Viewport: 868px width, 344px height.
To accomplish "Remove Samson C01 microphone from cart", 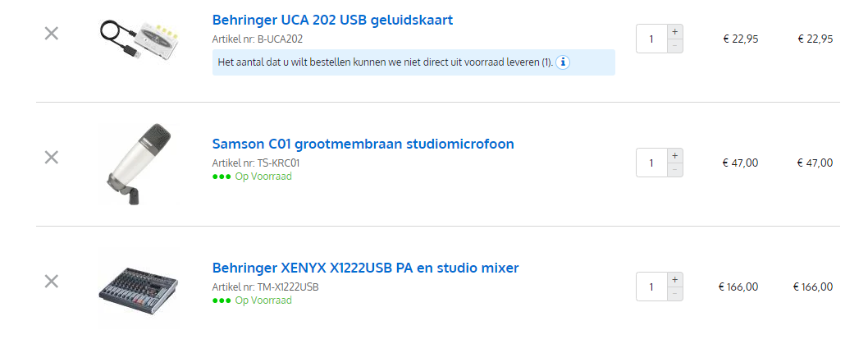I will click(x=51, y=157).
